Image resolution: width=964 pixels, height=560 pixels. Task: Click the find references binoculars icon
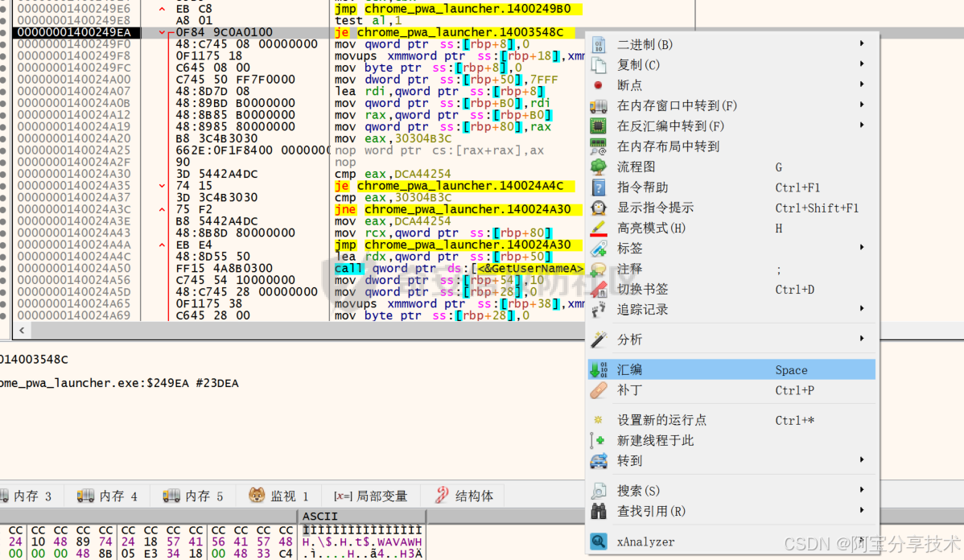coord(598,511)
